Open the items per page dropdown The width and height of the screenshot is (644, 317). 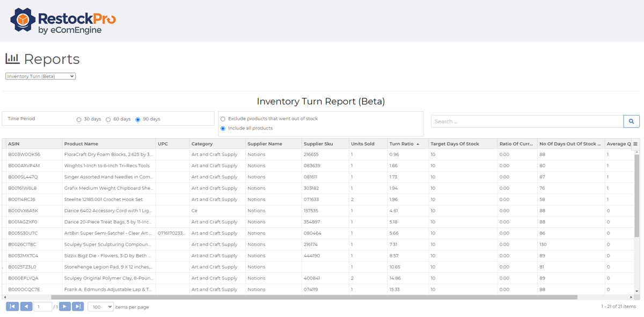coord(100,307)
